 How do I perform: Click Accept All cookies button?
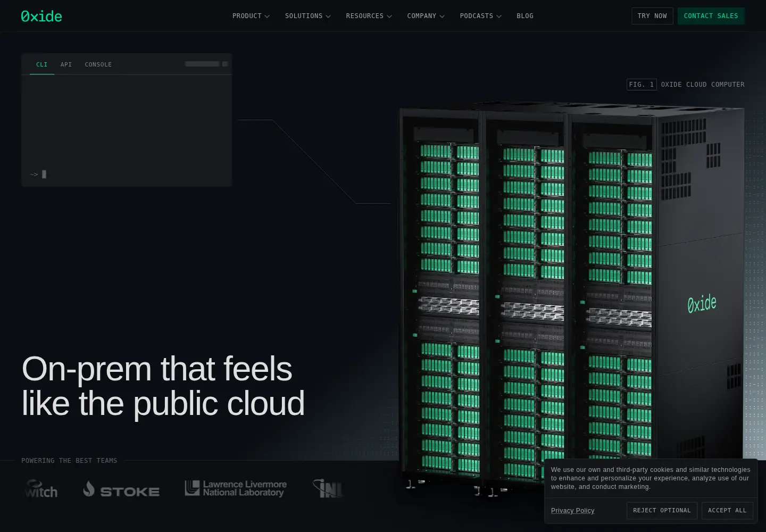(x=727, y=511)
